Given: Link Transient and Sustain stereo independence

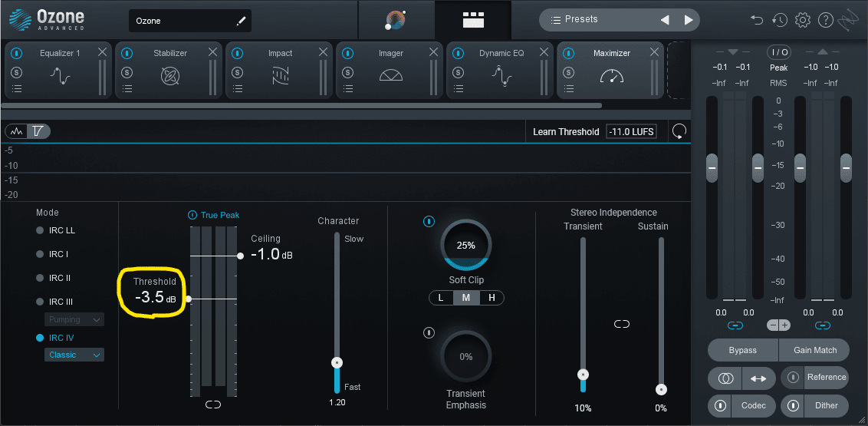Looking at the screenshot, I should point(622,324).
